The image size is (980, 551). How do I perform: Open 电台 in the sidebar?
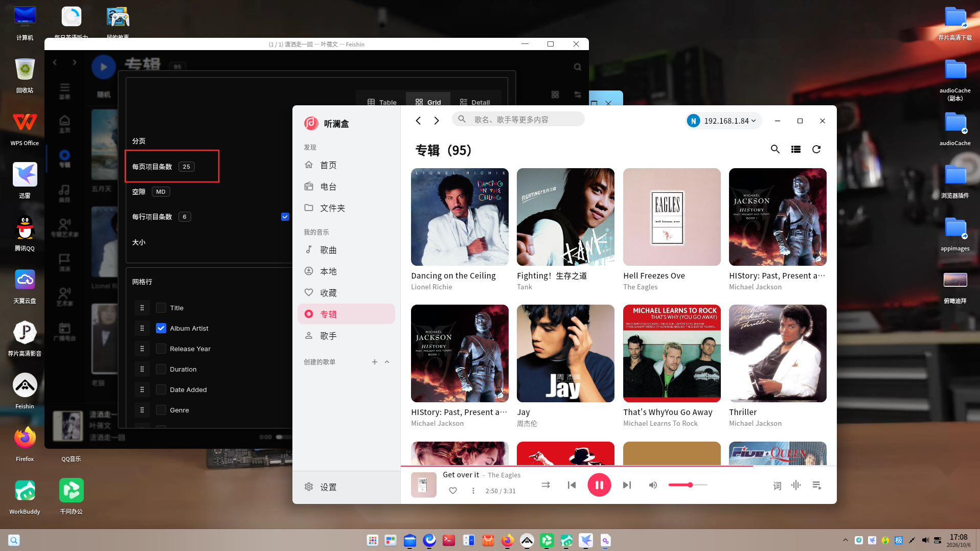346,187
